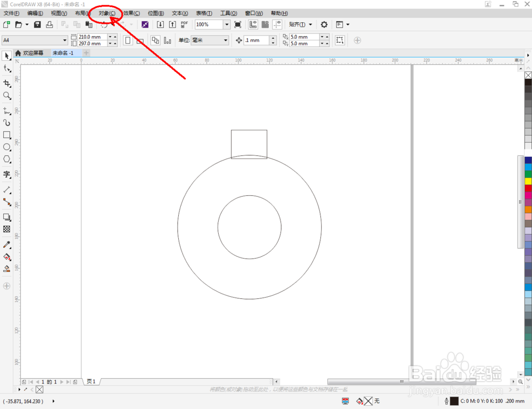Select the Rectangle tool
Image resolution: width=532 pixels, height=409 pixels.
click(7, 135)
